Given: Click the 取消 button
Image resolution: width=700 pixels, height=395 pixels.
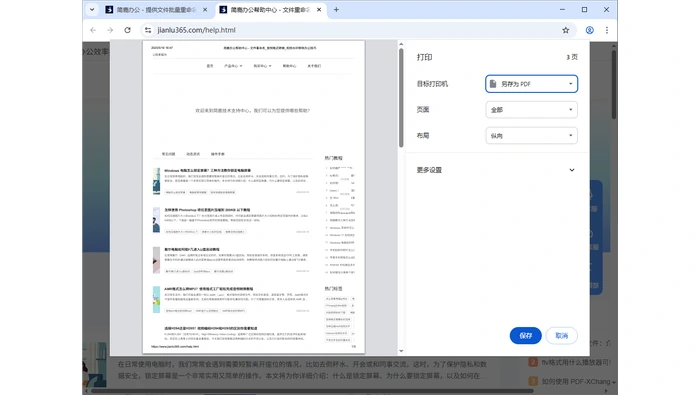Looking at the screenshot, I should [562, 336].
